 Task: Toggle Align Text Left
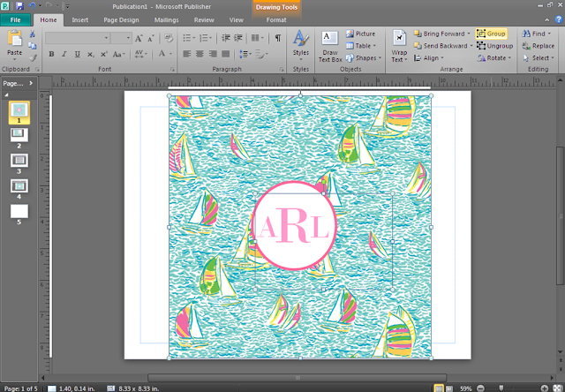pos(186,54)
